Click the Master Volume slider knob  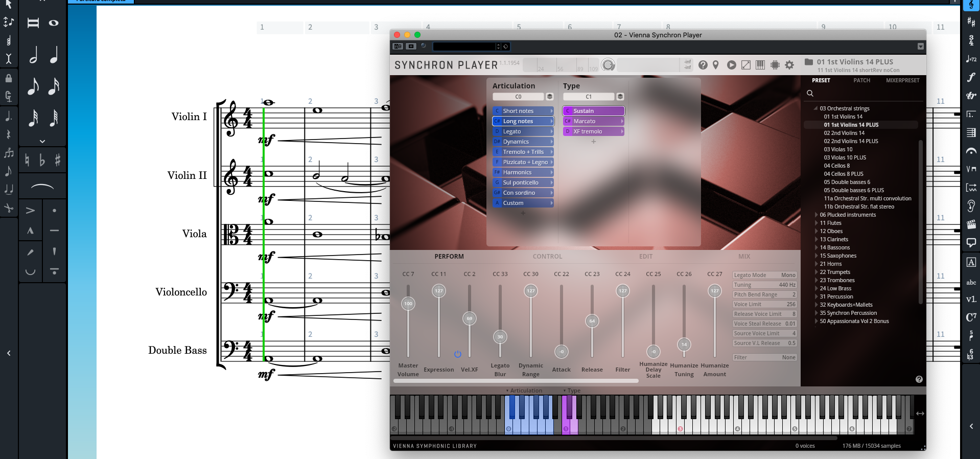pos(408,304)
